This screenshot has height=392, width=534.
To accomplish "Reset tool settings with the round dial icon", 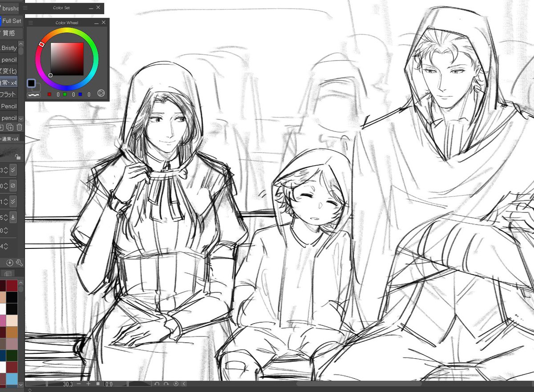I will coord(10,263).
